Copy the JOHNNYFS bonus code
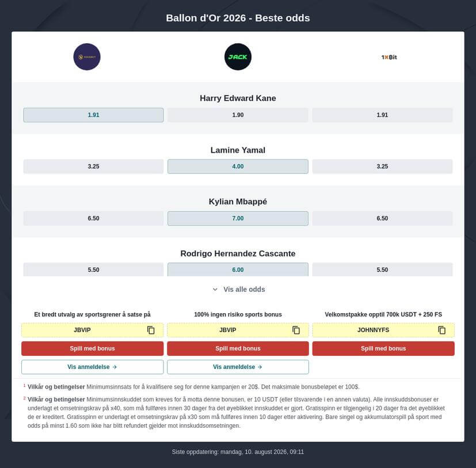 tap(441, 330)
